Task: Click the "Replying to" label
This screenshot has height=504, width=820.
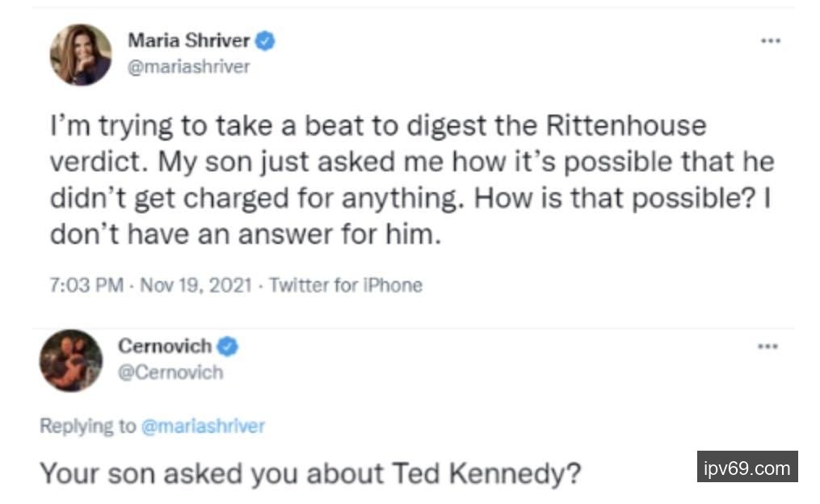Action: point(87,426)
